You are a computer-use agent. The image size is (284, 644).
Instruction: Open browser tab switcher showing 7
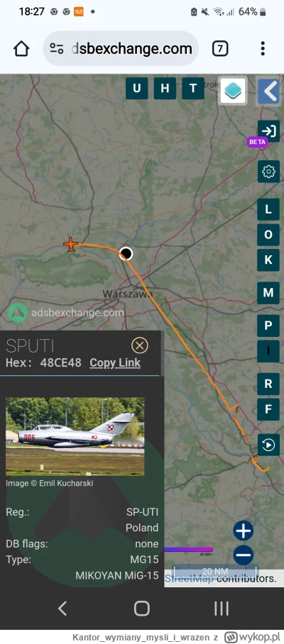pyautogui.click(x=220, y=49)
